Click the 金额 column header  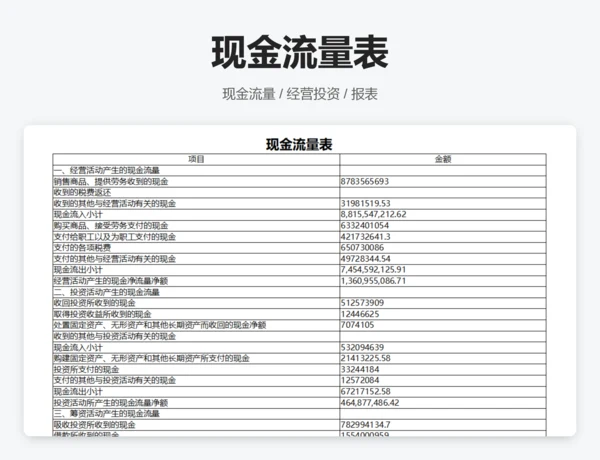point(443,159)
